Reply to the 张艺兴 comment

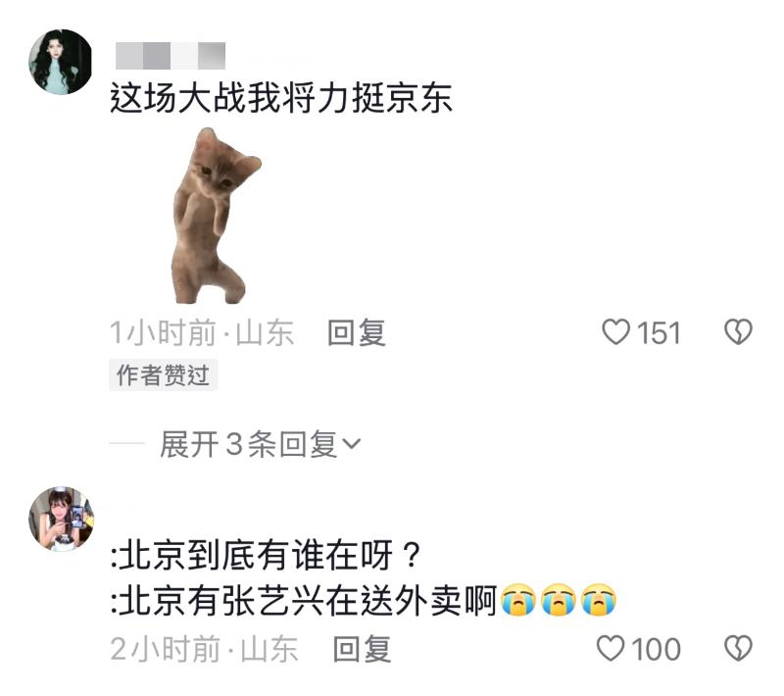pos(362,649)
